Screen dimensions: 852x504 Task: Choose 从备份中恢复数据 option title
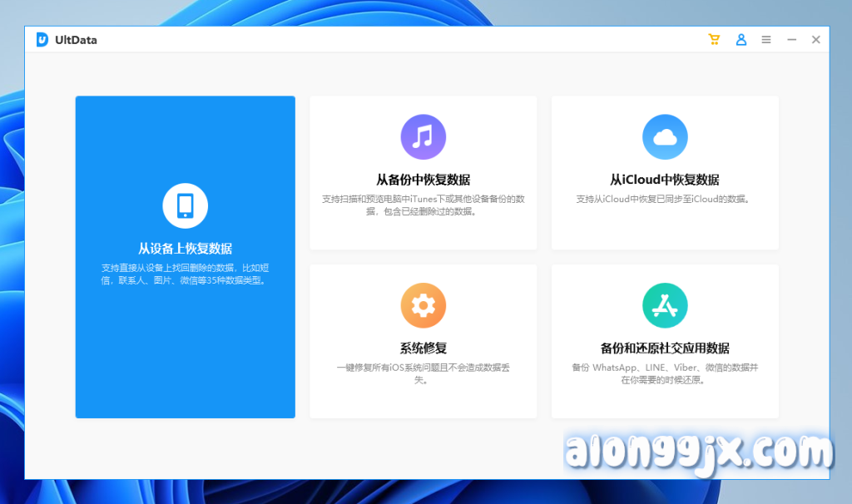click(x=423, y=180)
